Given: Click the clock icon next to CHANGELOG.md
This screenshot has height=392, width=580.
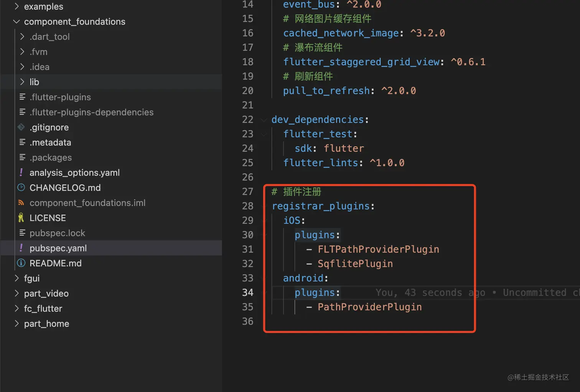Looking at the screenshot, I should [x=21, y=187].
